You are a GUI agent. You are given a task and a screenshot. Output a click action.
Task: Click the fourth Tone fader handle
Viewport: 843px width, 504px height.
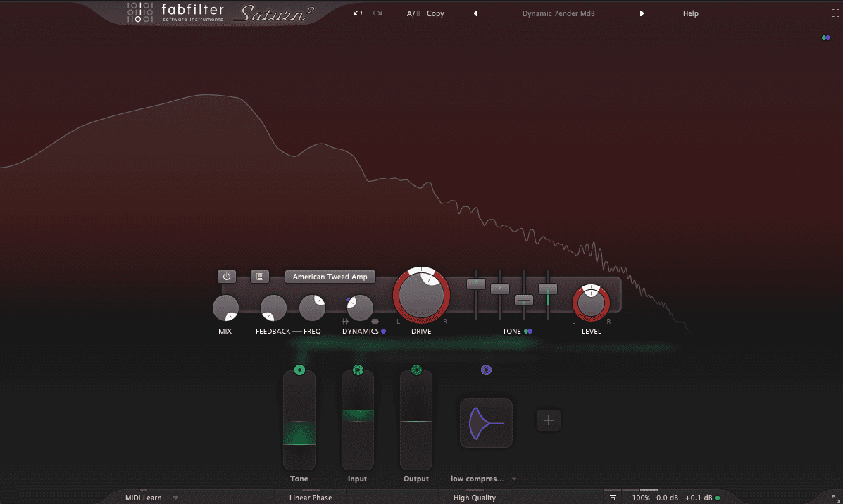pyautogui.click(x=548, y=289)
